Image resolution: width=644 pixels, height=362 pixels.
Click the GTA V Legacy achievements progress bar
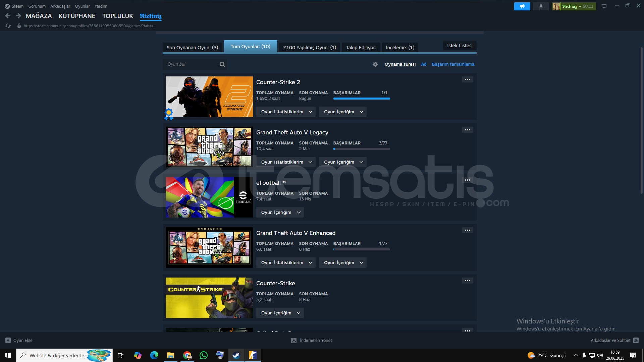(362, 149)
